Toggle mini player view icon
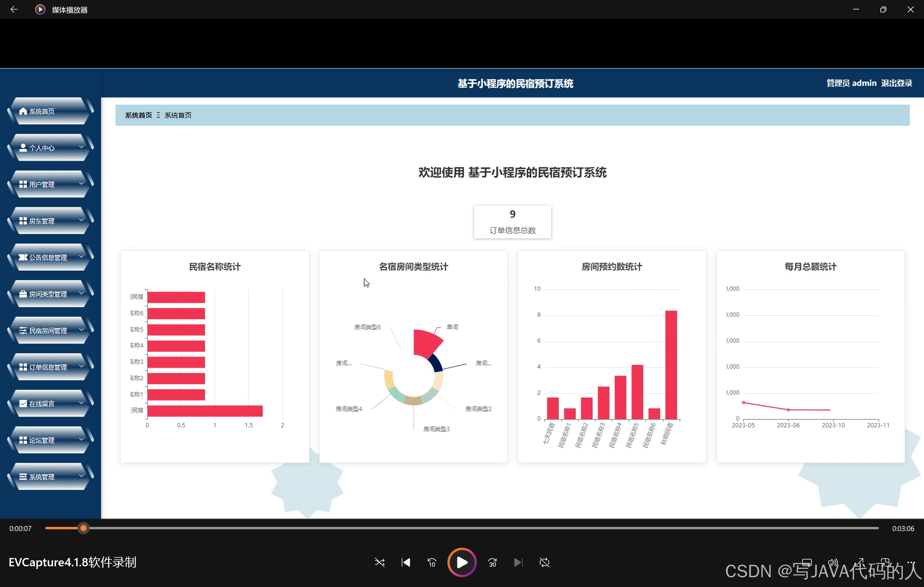Screen dimensions: 924x587 885,562
